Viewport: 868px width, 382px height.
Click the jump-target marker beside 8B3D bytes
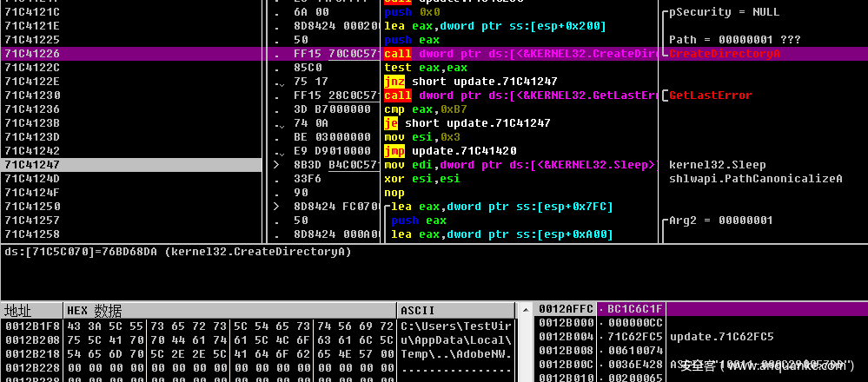pyautogui.click(x=277, y=164)
